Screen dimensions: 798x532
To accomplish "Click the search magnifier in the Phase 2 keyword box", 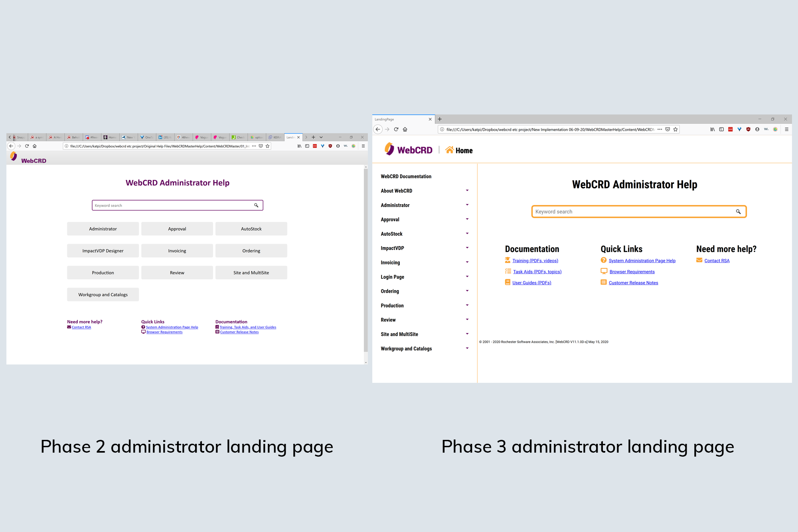I will pos(256,205).
